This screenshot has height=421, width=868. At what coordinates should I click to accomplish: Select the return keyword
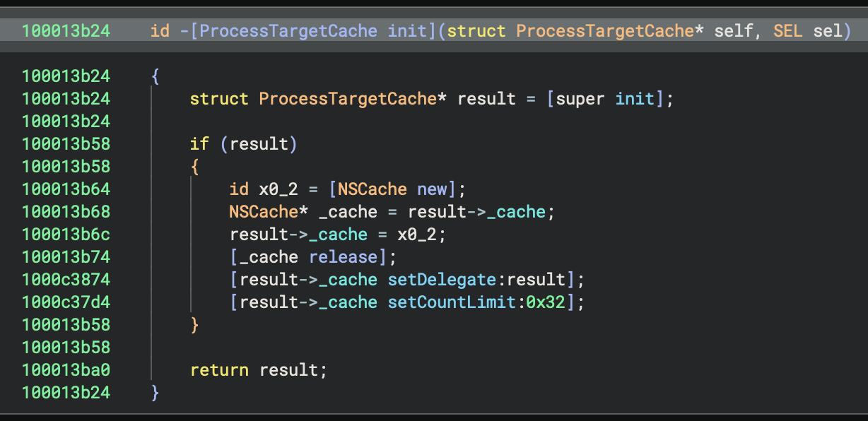coord(219,370)
